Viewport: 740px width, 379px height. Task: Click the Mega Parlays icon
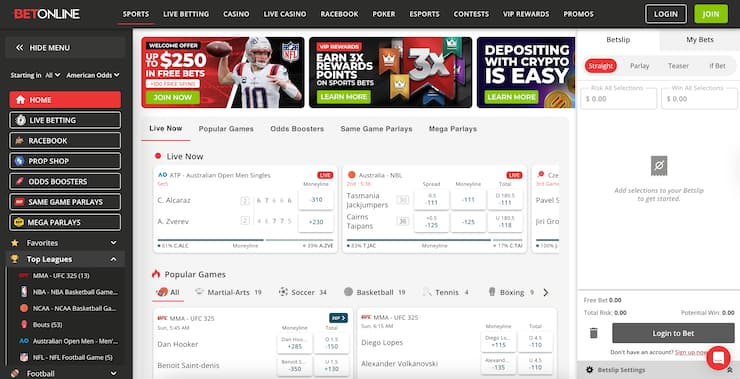19,222
